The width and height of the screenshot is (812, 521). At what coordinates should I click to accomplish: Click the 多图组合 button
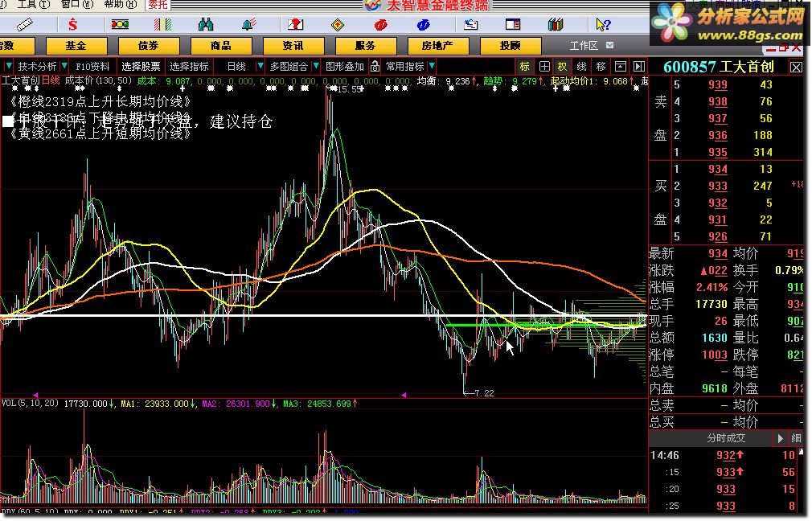(x=289, y=66)
